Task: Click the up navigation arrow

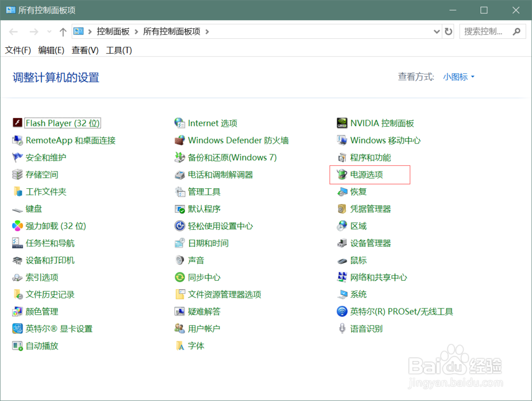Action: (x=62, y=31)
